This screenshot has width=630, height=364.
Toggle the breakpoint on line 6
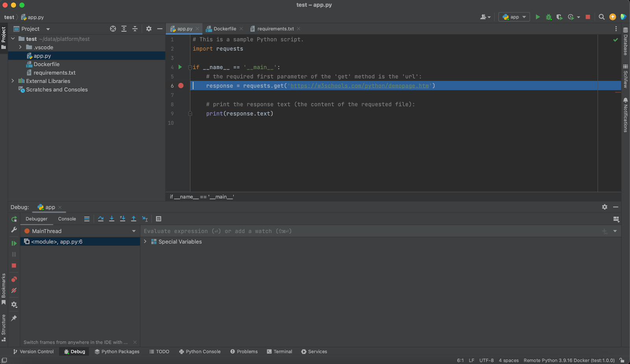181,85
